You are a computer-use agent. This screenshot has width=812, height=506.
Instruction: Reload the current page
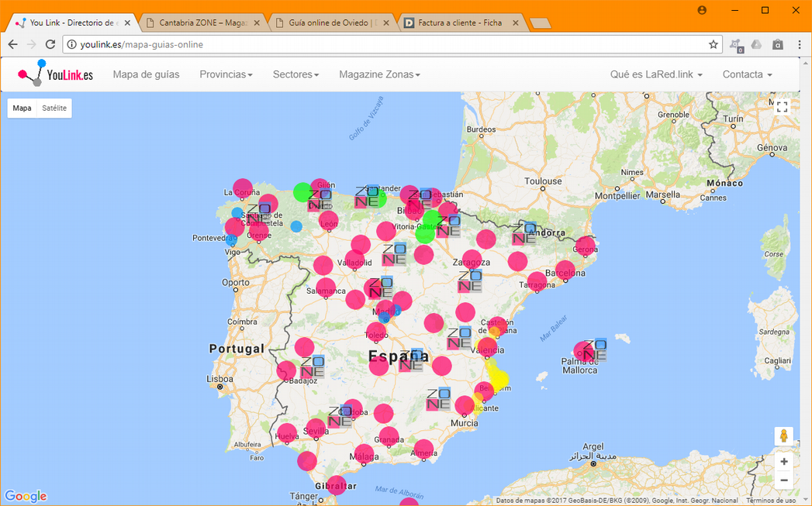(50, 44)
